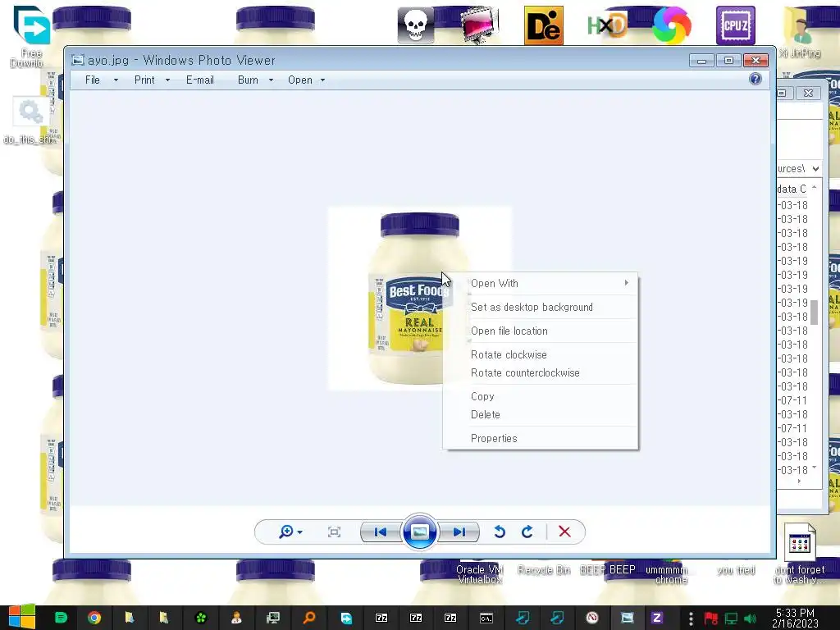Click the volume speaker tray icon
This screenshot has width=840, height=630.
750,619
